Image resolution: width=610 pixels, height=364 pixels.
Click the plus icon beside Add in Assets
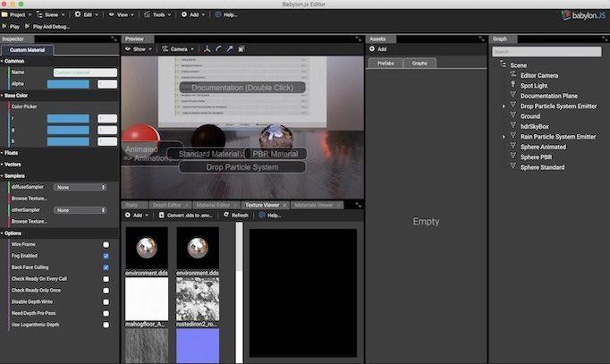(x=372, y=49)
